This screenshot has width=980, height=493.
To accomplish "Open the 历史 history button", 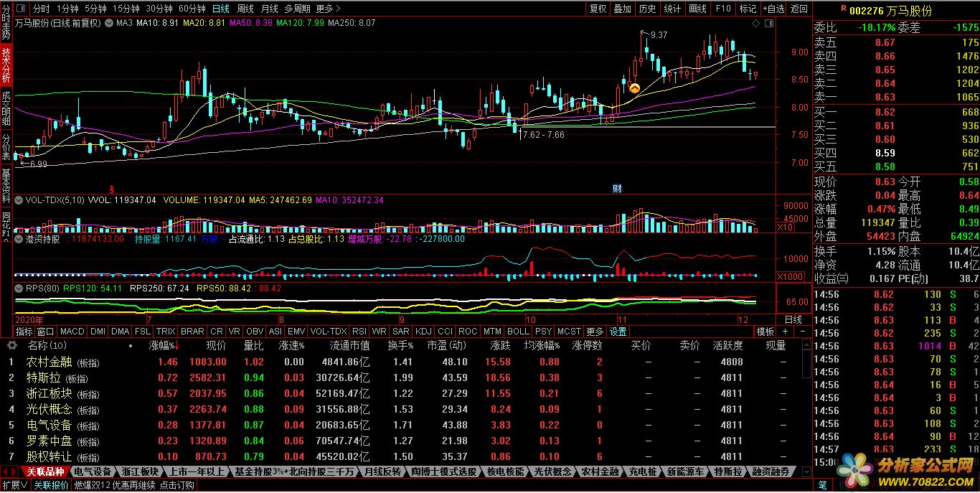I will pyautogui.click(x=648, y=9).
